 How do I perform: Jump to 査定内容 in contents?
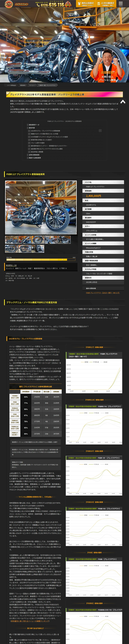[x=32, y=128]
